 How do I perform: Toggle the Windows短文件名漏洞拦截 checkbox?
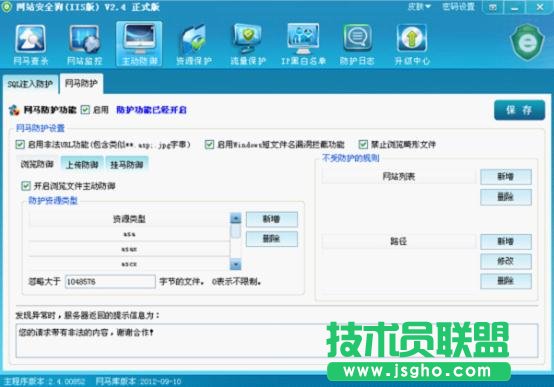click(x=210, y=144)
